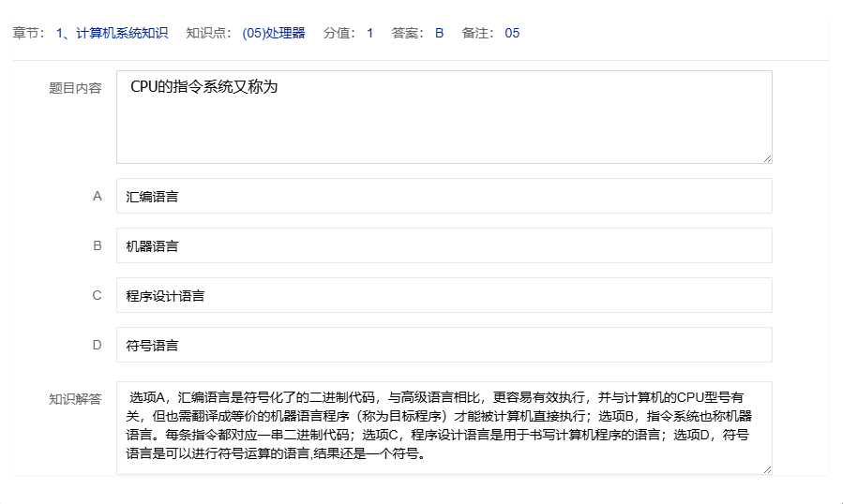Click the A label beside 汇编语言 field

pos(97,197)
